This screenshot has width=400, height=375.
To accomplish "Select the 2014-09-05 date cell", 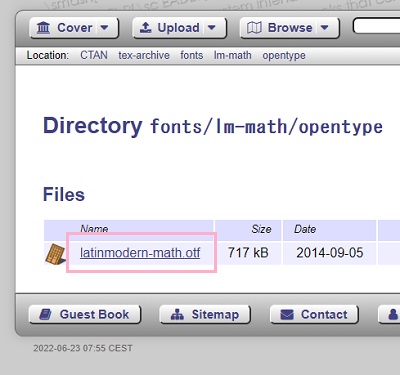I will click(330, 253).
